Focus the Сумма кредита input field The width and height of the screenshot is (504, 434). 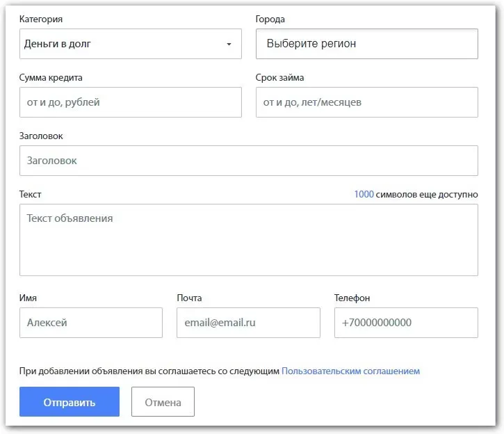[130, 102]
